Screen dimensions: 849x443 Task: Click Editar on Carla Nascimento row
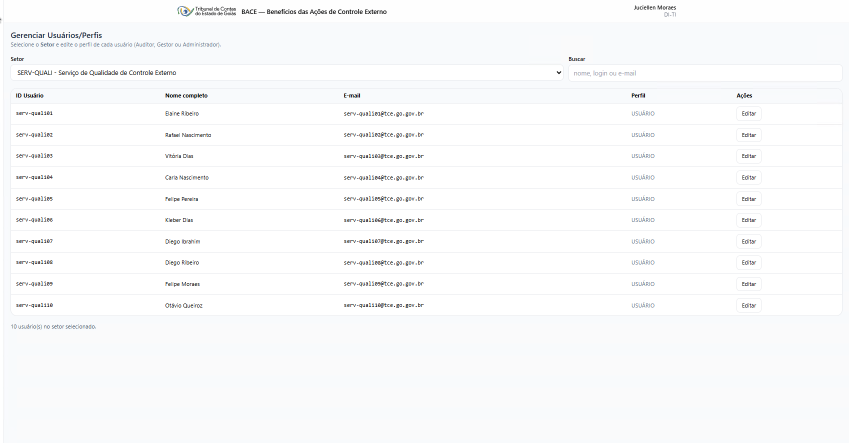point(748,177)
